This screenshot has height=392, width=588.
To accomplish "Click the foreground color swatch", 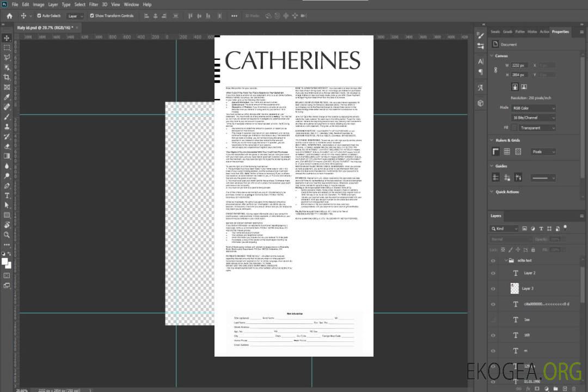I will click(5, 262).
